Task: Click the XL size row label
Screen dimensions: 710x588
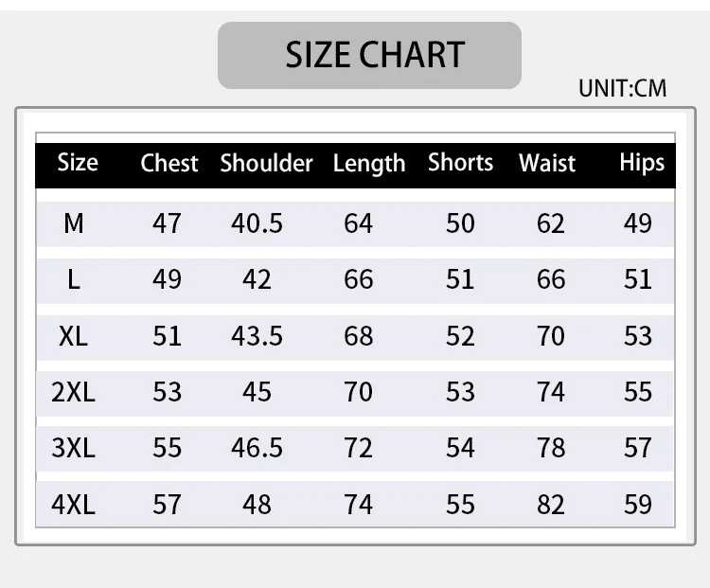Action: pos(74,336)
